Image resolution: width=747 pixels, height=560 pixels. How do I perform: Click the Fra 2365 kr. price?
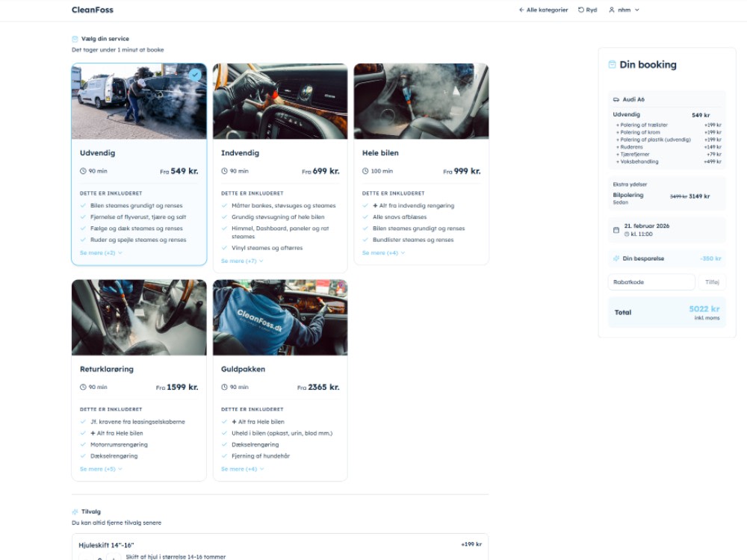[318, 387]
